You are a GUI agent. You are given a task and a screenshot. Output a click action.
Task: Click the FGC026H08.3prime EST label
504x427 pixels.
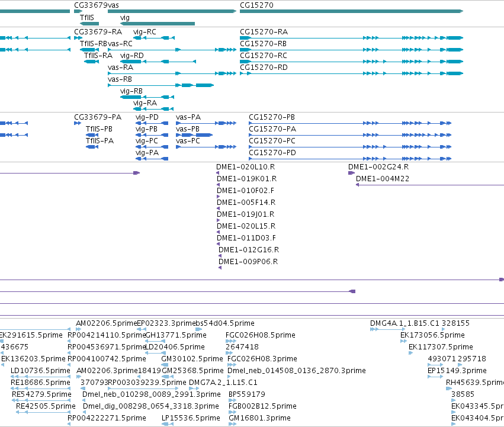click(262, 359)
